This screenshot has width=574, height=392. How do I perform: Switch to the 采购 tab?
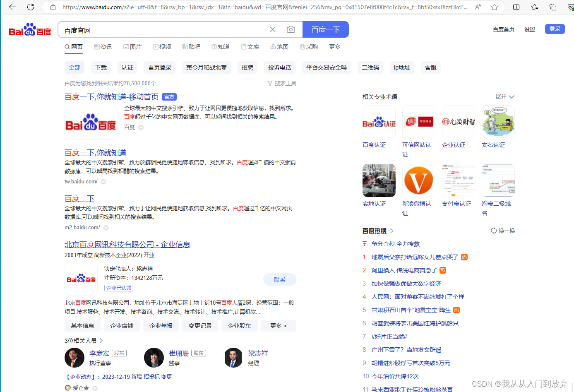(309, 47)
